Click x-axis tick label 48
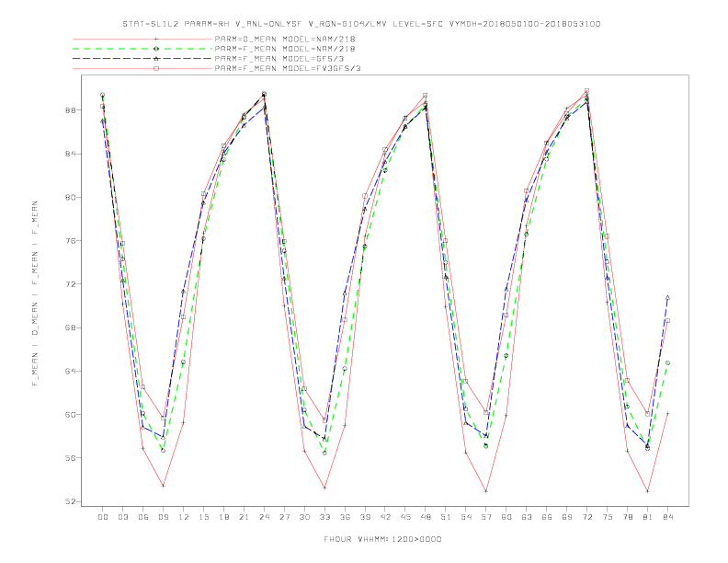728x563 pixels. (x=426, y=517)
